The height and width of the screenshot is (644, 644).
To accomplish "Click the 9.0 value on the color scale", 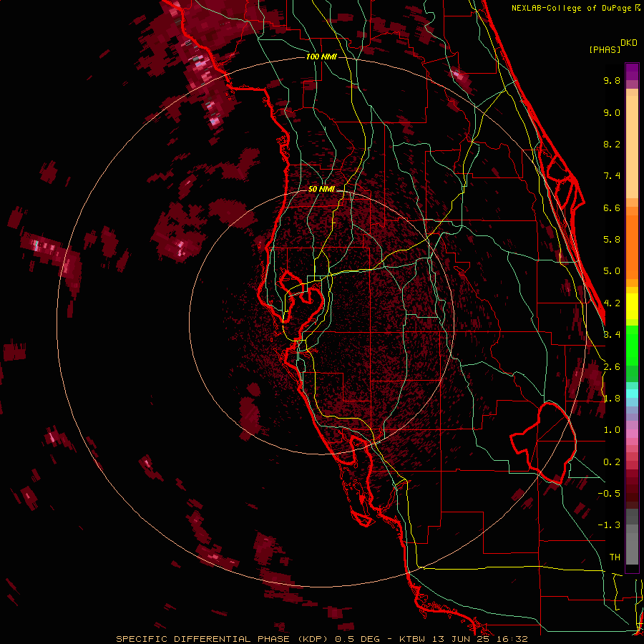I will pyautogui.click(x=612, y=112).
